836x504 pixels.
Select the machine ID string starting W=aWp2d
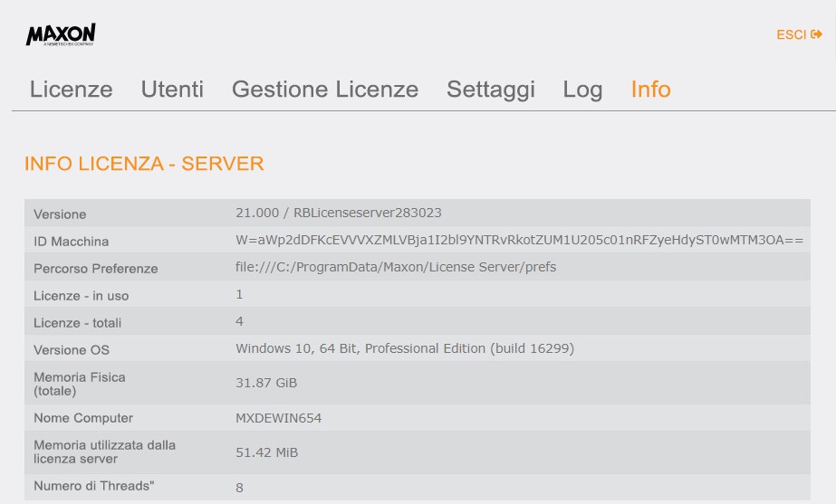[x=519, y=240]
